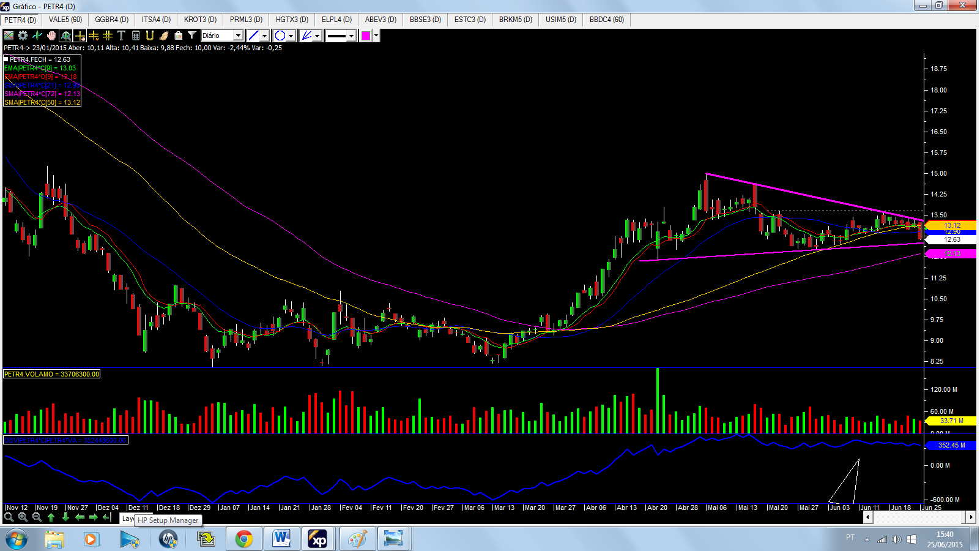Open the ABEV3 (D) tab

(381, 20)
